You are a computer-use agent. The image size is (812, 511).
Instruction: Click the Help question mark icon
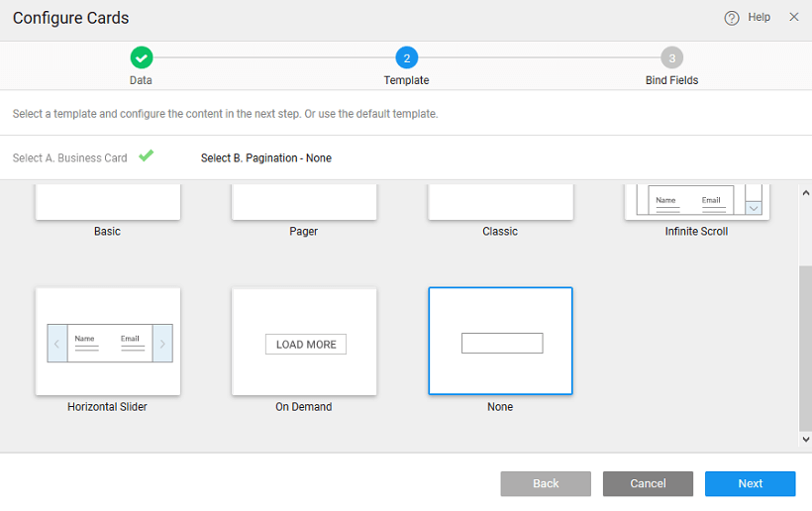click(x=732, y=18)
